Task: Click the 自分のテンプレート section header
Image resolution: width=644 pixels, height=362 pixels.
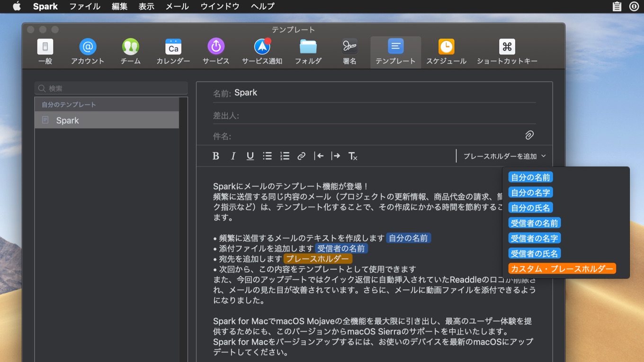Action: pyautogui.click(x=107, y=105)
